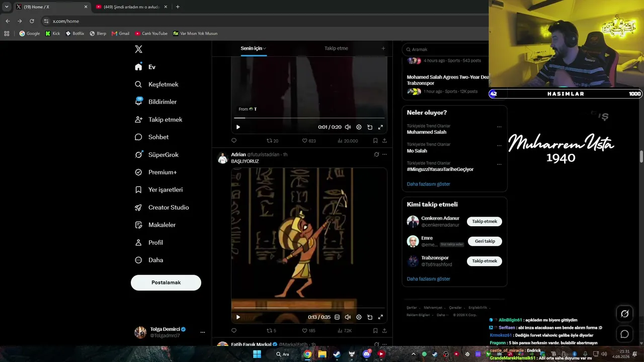Image resolution: width=644 pixels, height=362 pixels.
Task: Toggle picture-in-picture on the 0:20 video
Action: [370, 127]
